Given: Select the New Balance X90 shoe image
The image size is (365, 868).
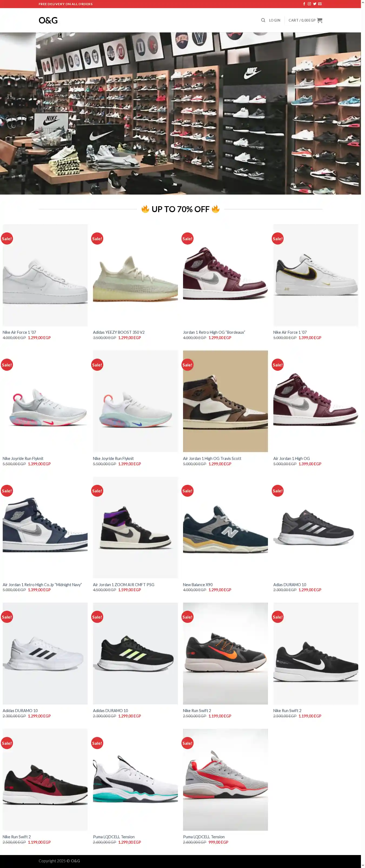Looking at the screenshot, I should [225, 527].
